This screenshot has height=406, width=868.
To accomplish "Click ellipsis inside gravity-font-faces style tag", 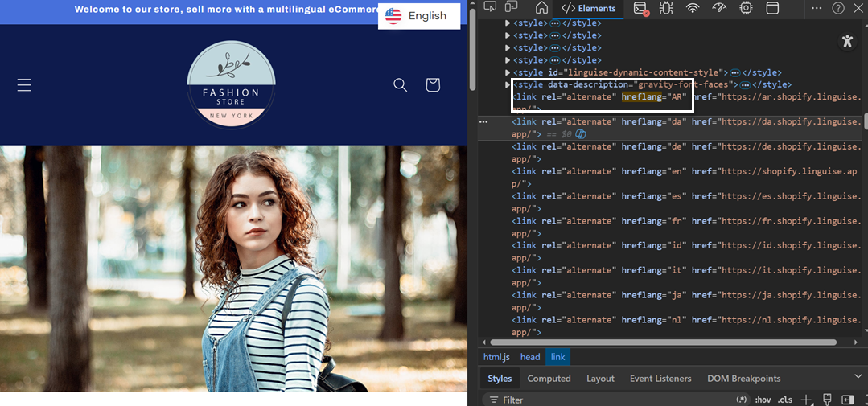I will click(x=746, y=85).
